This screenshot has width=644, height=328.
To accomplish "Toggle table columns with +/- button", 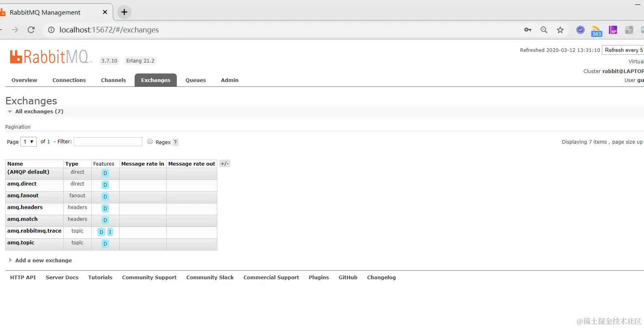I will (225, 164).
